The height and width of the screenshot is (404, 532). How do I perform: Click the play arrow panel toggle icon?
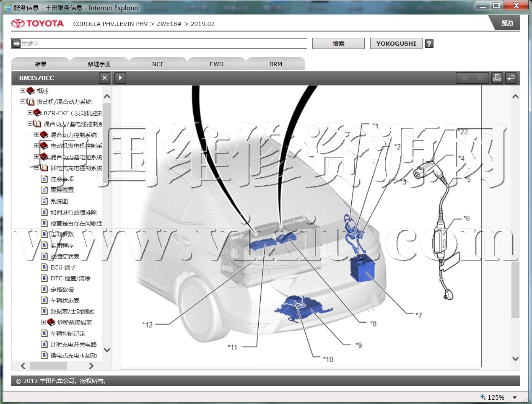[x=120, y=78]
